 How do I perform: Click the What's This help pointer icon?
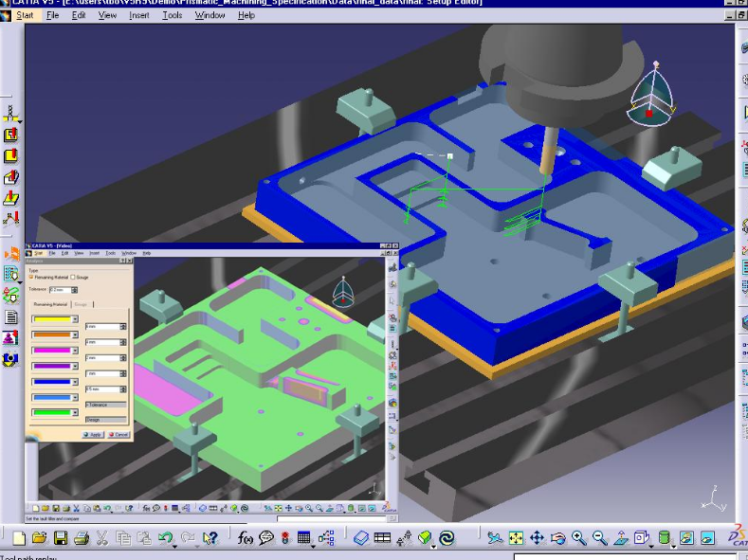coord(210,538)
